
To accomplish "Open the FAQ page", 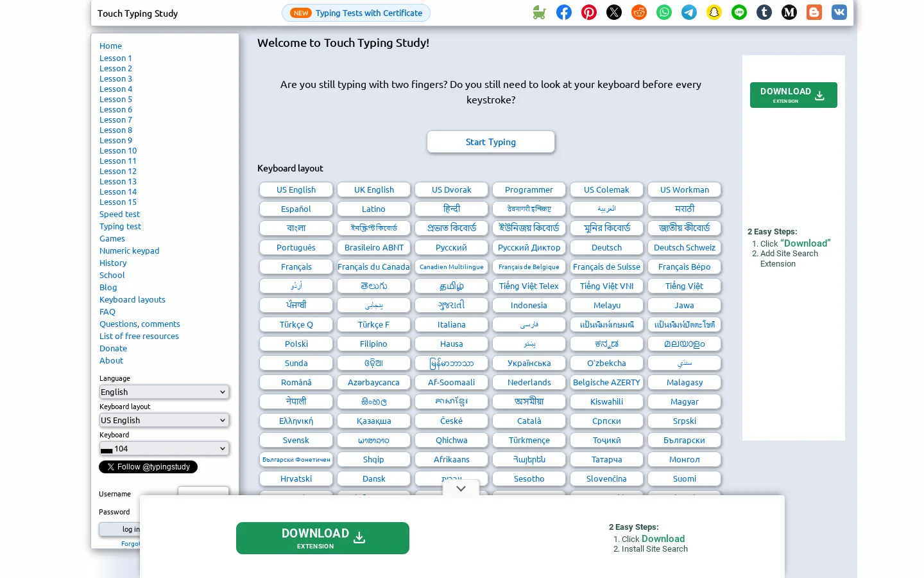I will click(107, 311).
